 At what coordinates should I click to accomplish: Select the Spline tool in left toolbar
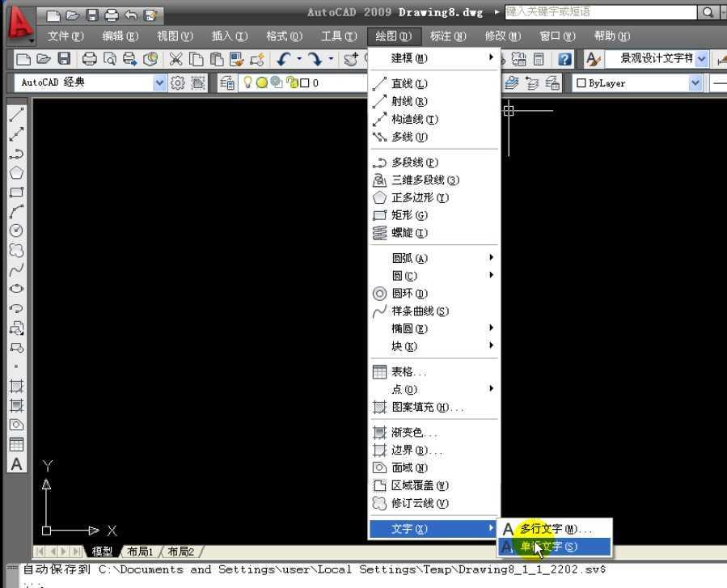click(x=17, y=269)
